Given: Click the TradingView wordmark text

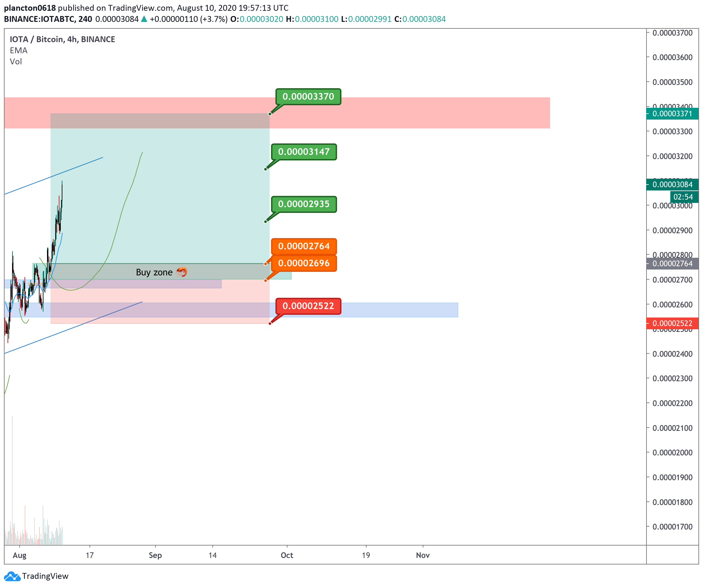Looking at the screenshot, I should point(45,576).
